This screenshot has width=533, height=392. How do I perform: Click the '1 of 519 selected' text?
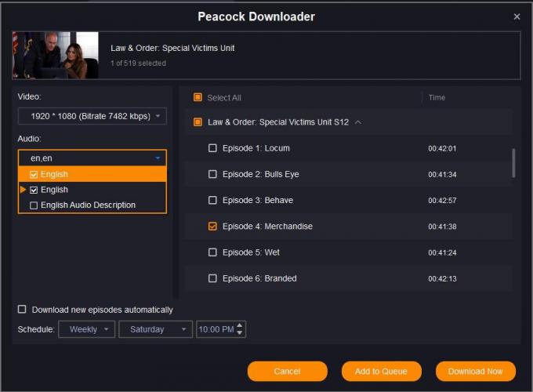pos(139,64)
